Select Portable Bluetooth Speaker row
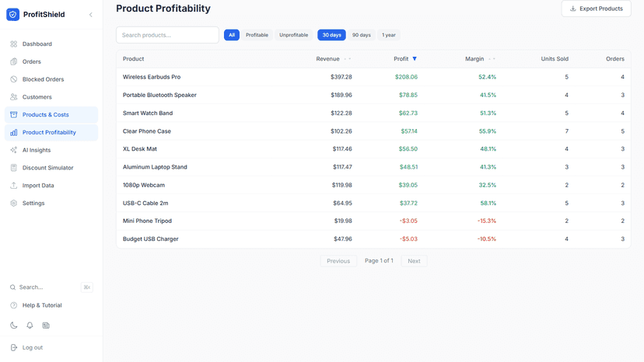The image size is (644, 362). point(373,95)
